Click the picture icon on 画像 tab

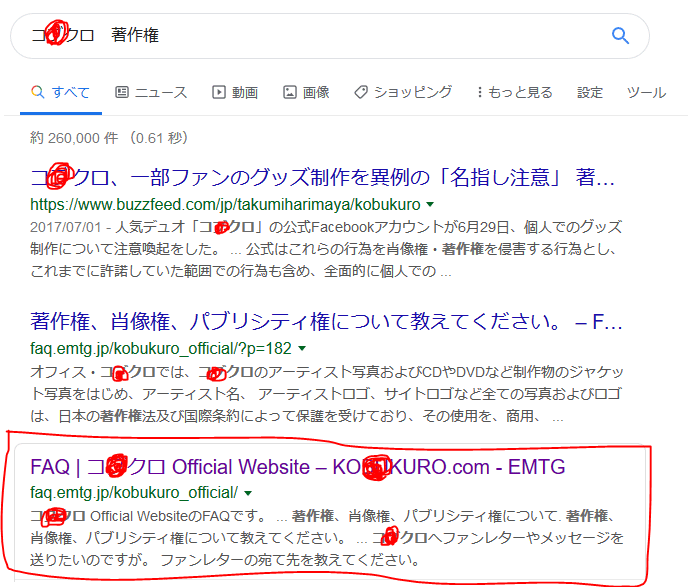click(290, 92)
